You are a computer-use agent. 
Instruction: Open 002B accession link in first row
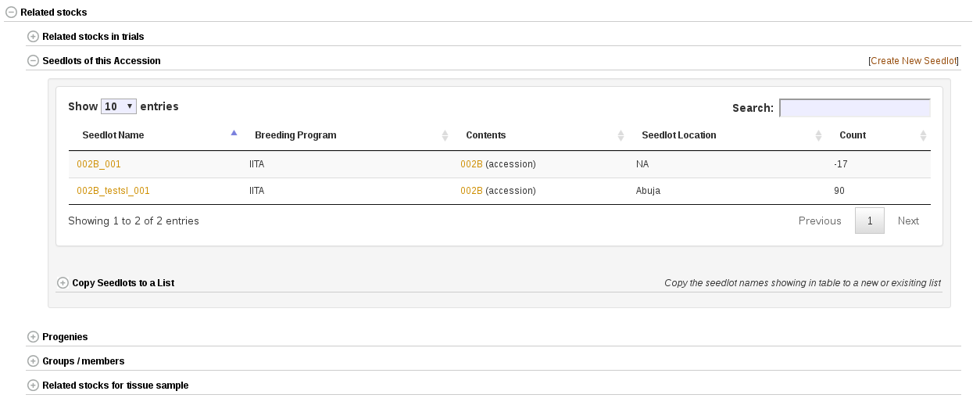[472, 164]
